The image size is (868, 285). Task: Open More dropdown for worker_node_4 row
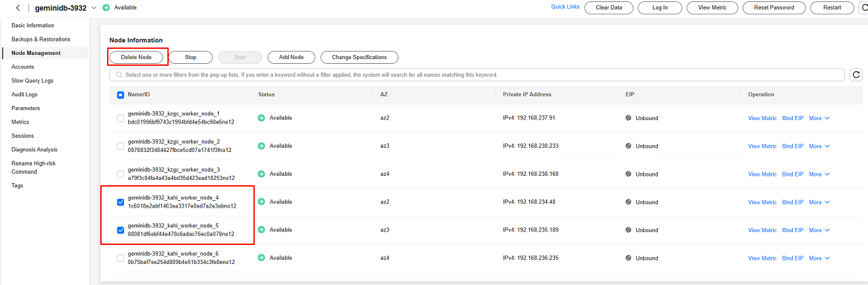(x=819, y=202)
